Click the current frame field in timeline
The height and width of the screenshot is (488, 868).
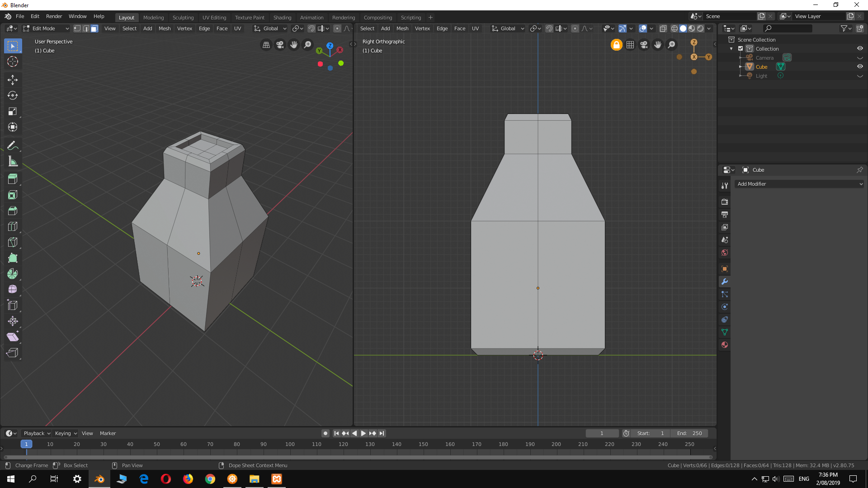[x=602, y=433]
